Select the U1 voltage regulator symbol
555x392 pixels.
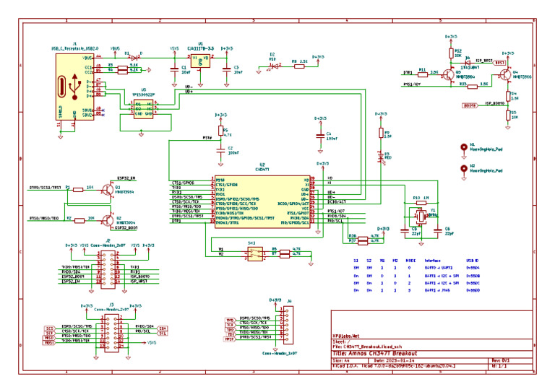200,61
